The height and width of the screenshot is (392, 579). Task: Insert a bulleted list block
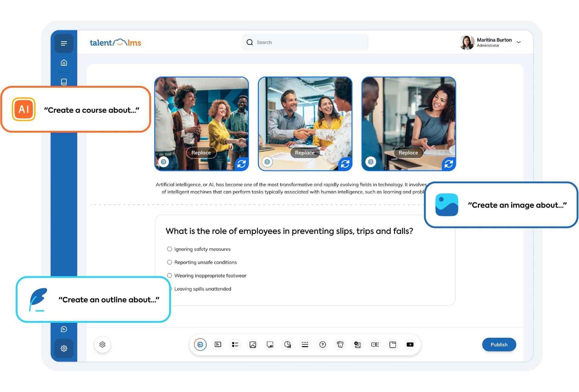point(235,344)
